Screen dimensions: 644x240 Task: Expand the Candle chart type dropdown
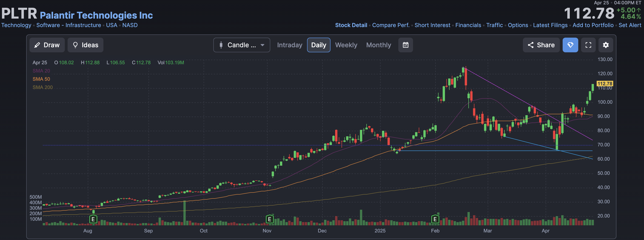pos(242,45)
